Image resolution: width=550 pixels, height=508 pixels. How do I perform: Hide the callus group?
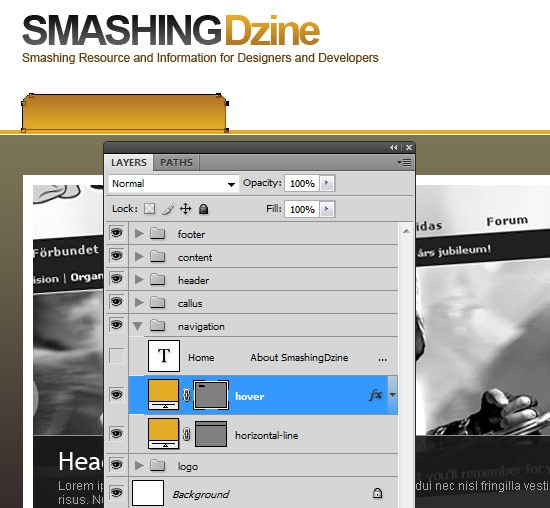(x=116, y=302)
